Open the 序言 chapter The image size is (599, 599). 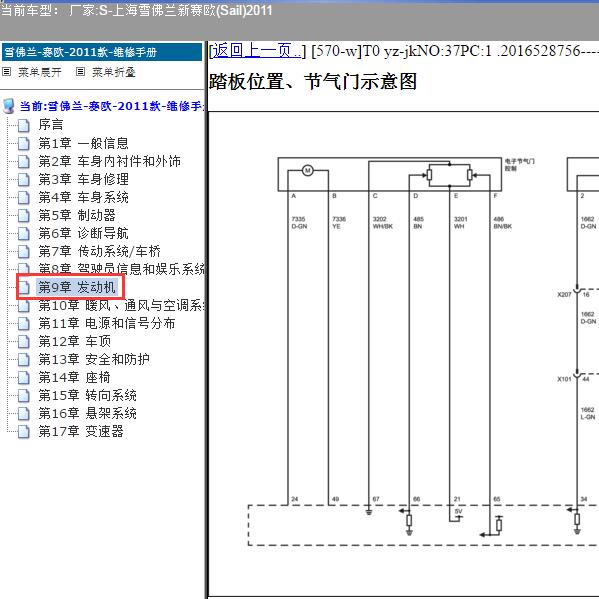(51, 125)
